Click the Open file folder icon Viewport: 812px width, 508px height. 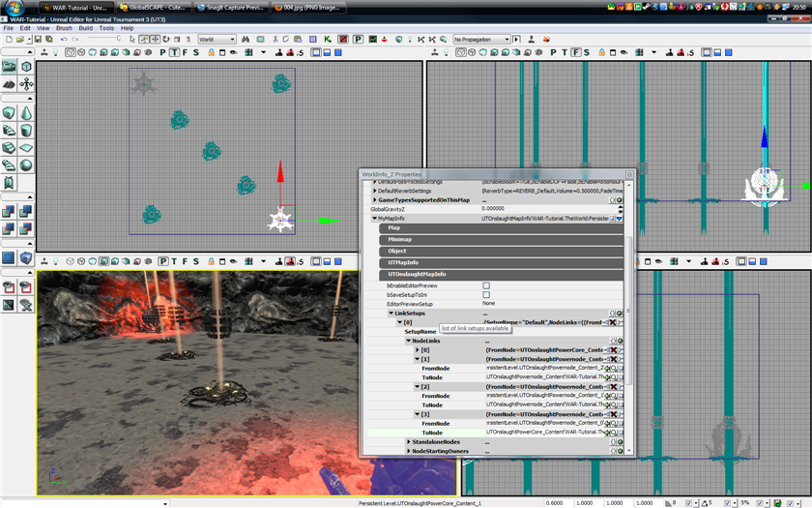point(20,40)
